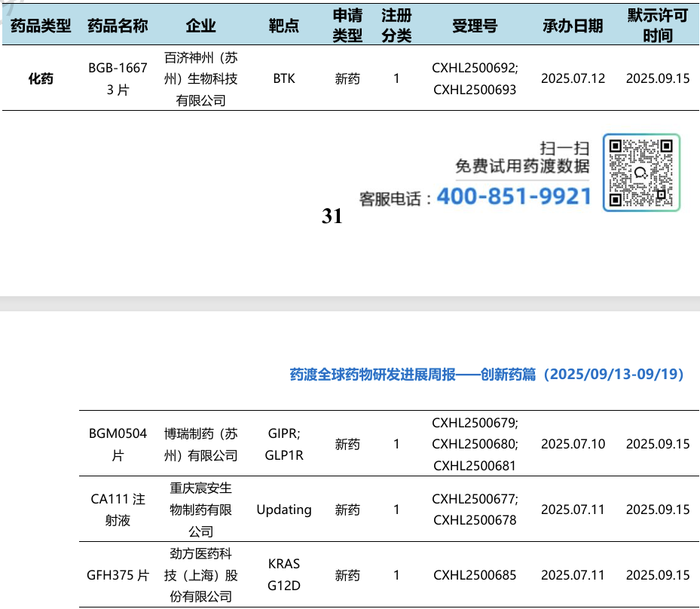700x609 pixels.
Task: Select the 靶点 column header
Action: 284,26
